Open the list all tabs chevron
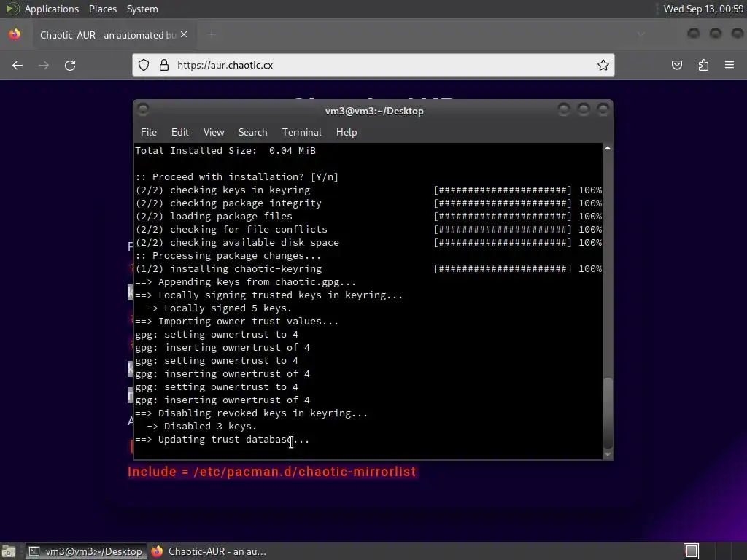The height and width of the screenshot is (560, 747). pos(641,34)
